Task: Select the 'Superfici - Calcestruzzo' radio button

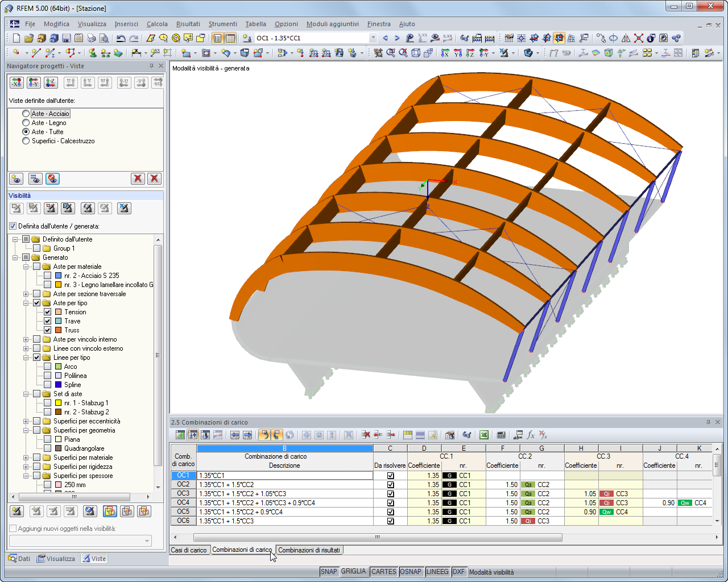Action: pyautogui.click(x=26, y=141)
